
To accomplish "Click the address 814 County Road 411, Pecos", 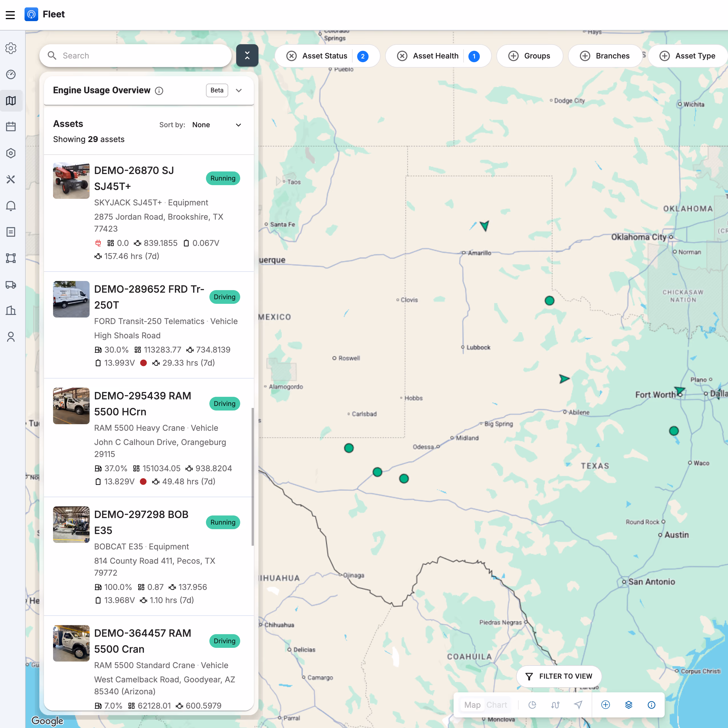I will (155, 567).
